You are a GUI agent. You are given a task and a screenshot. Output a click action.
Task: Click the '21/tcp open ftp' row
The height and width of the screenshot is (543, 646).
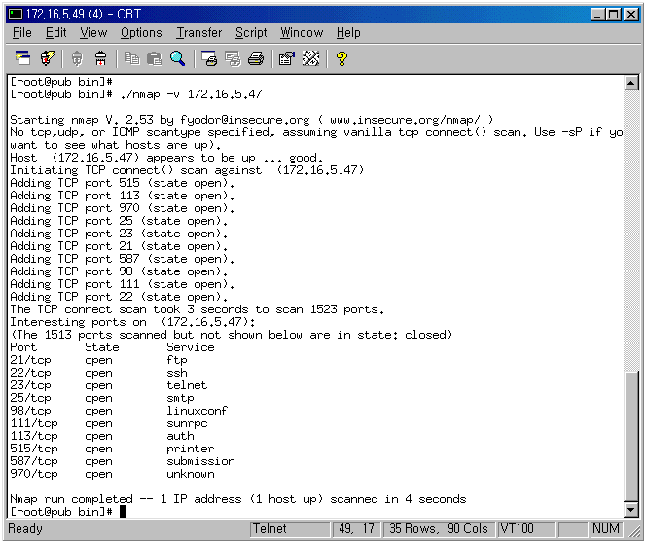99,360
